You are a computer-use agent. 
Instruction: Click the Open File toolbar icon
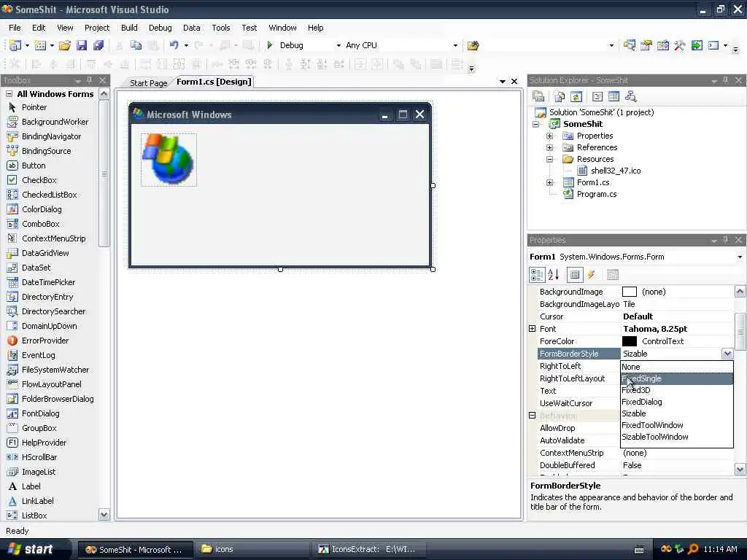[x=65, y=45]
